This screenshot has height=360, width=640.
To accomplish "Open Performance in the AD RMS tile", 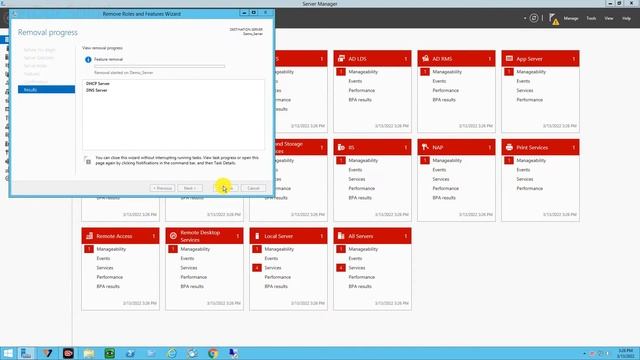I will point(446,90).
